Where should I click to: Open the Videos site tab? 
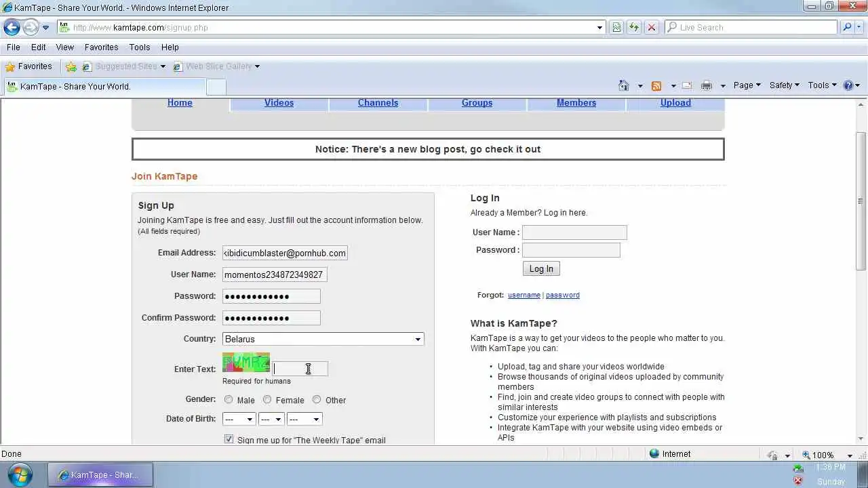pos(279,103)
